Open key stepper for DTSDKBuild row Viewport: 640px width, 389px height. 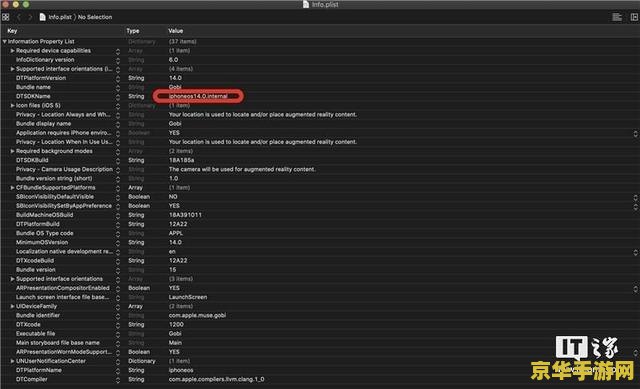coord(118,161)
